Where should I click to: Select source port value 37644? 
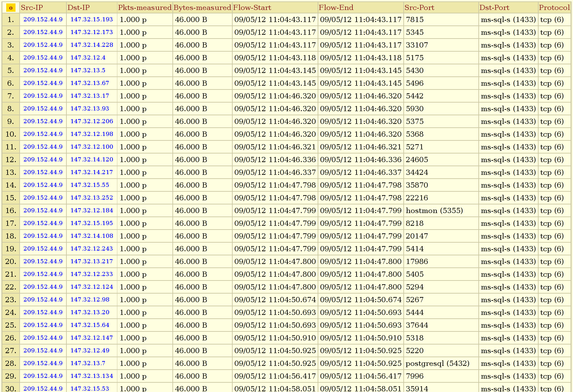point(417,325)
